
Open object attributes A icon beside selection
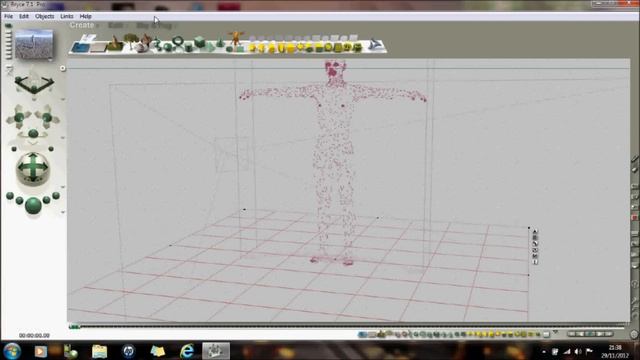(535, 231)
